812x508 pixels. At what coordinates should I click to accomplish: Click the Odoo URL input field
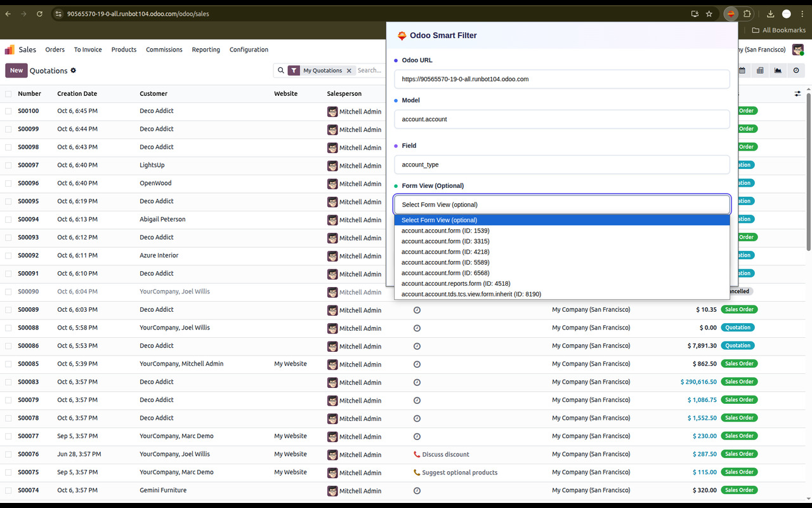(x=562, y=79)
